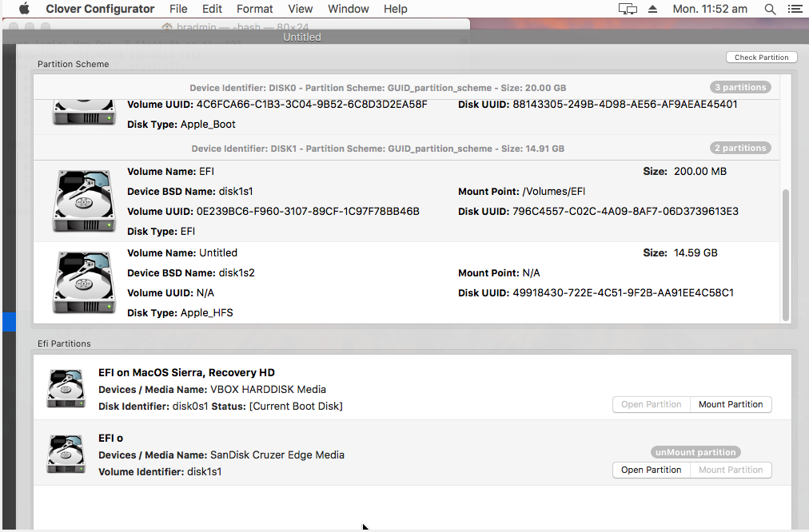
Task: Select the SanDisk Cruzer Edge EFI drive icon
Action: [66, 454]
